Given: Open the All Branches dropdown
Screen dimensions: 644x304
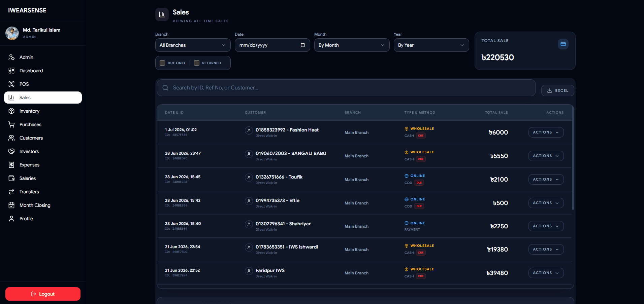Looking at the screenshot, I should click(193, 45).
